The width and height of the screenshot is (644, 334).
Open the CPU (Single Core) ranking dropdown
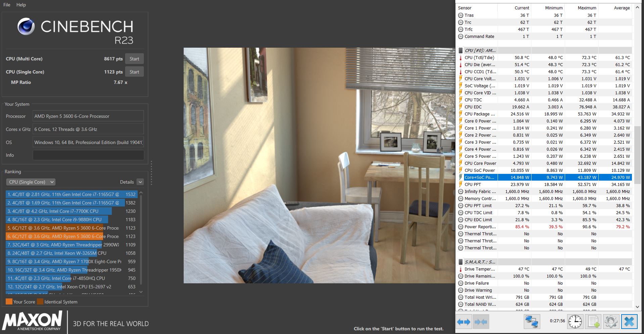coord(31,182)
